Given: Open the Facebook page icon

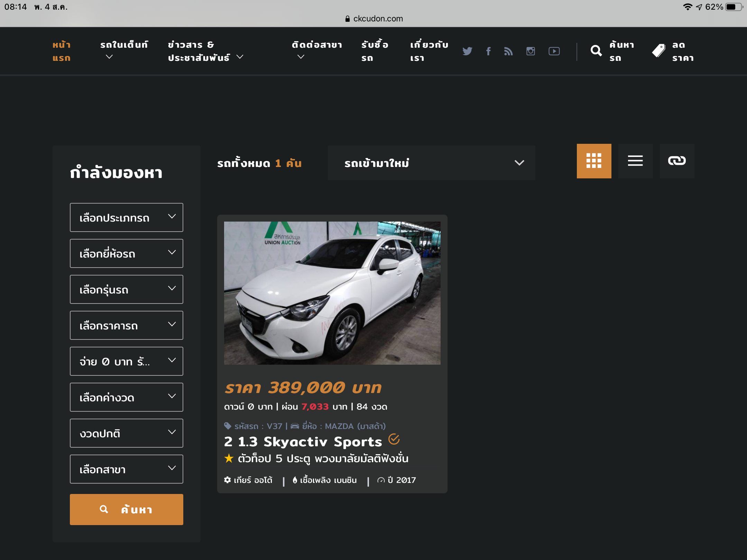Looking at the screenshot, I should coord(488,51).
